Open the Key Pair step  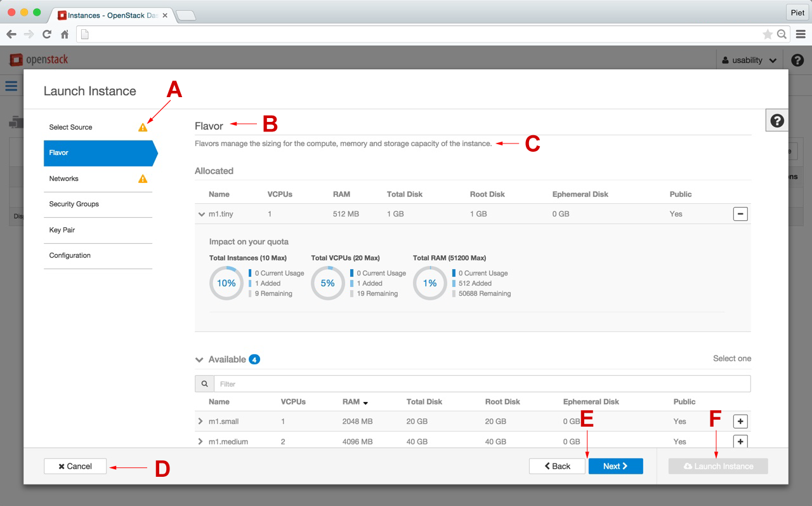62,230
